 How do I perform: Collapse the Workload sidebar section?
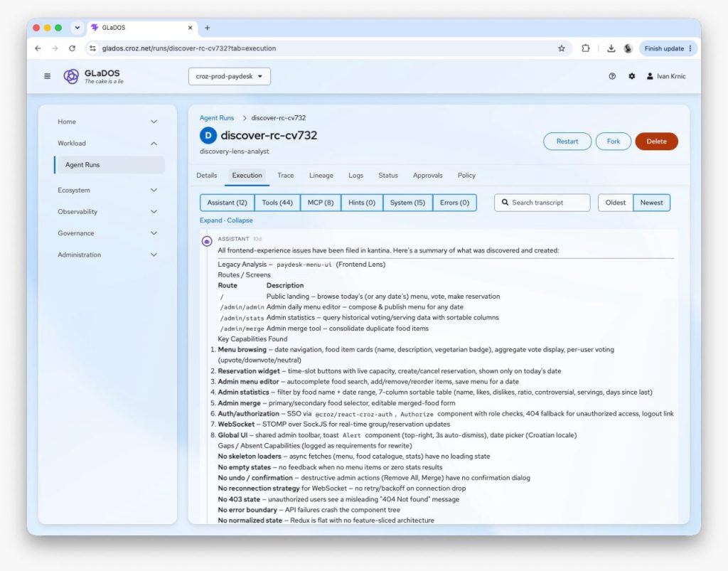pos(107,143)
